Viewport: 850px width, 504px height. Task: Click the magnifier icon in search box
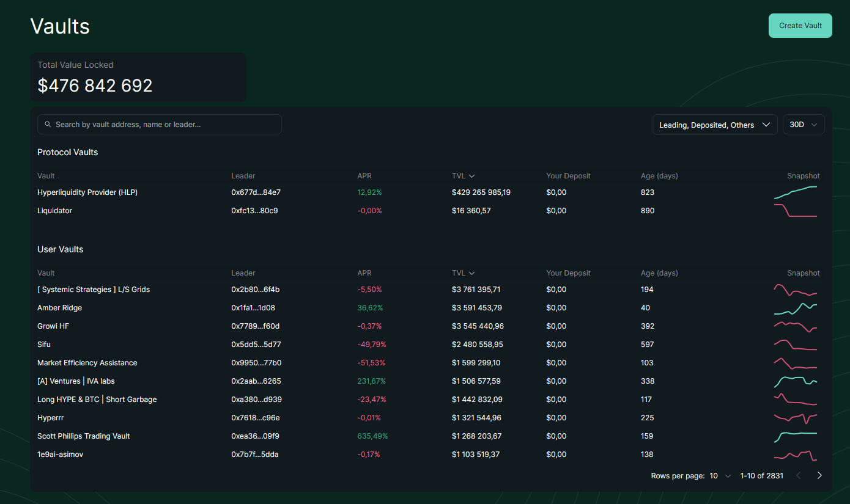[48, 125]
